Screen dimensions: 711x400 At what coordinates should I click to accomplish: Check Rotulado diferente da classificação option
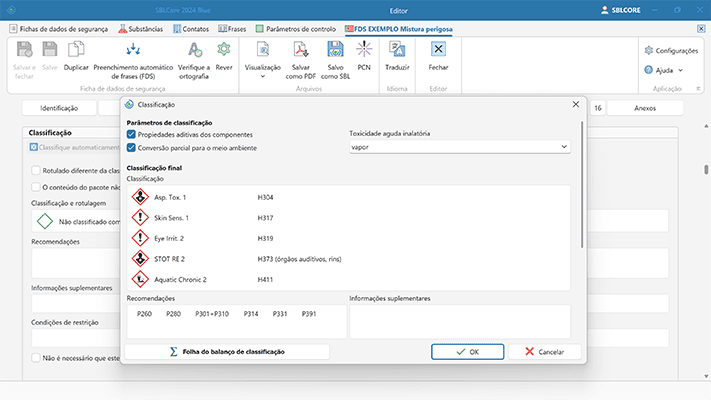click(36, 170)
